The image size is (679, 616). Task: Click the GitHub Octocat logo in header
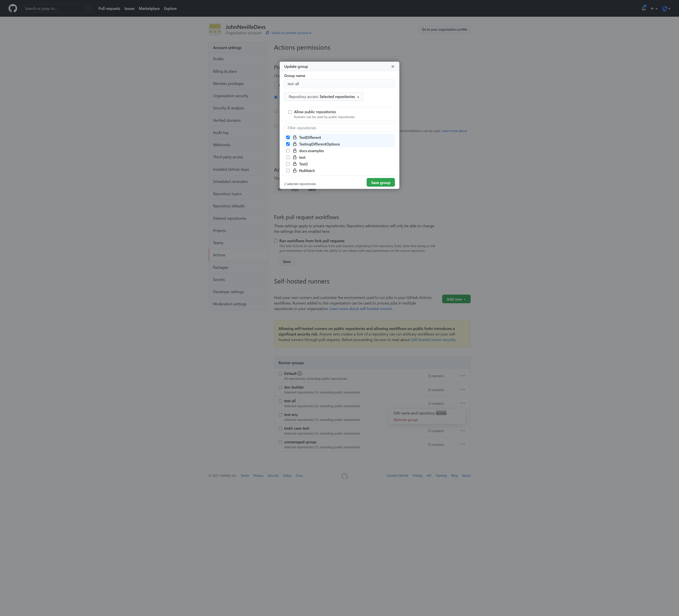tap(13, 8)
